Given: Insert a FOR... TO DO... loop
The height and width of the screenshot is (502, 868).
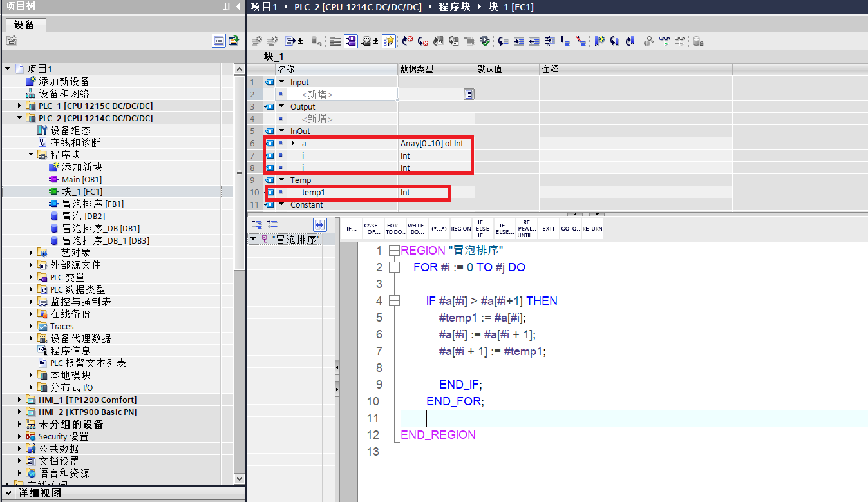Looking at the screenshot, I should (x=395, y=229).
